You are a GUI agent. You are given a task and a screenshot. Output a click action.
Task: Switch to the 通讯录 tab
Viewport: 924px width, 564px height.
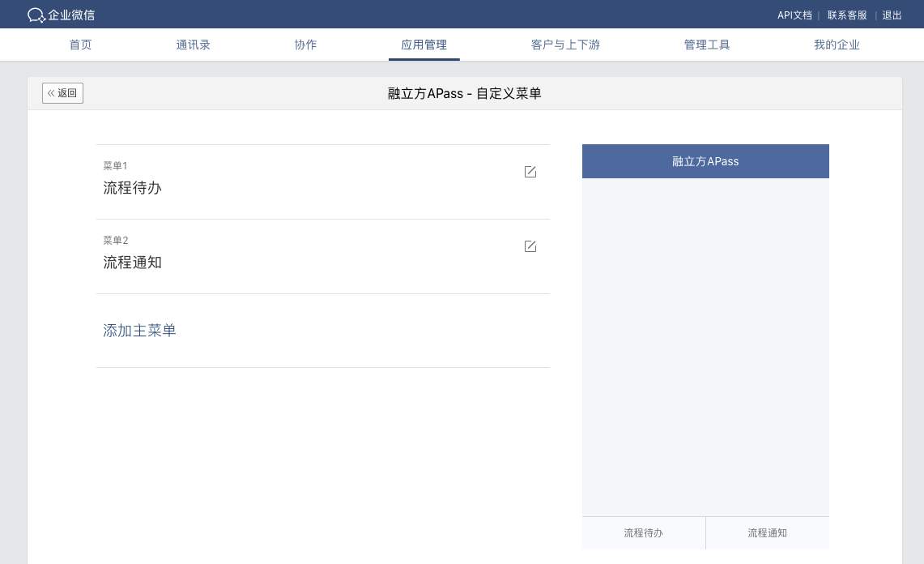(x=194, y=45)
